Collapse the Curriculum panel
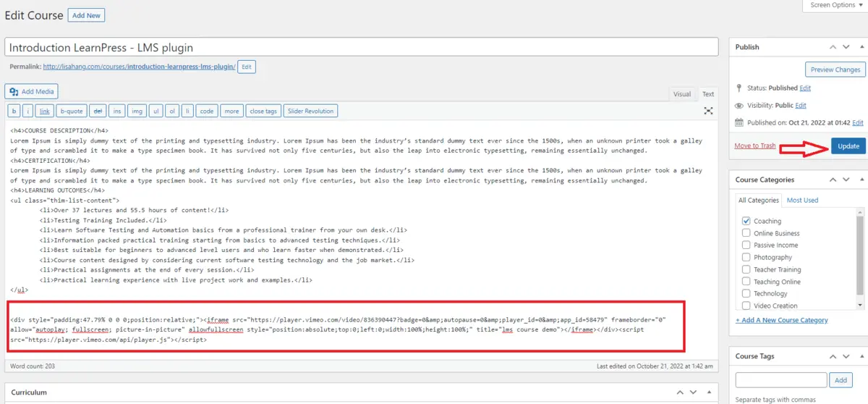The image size is (868, 404). point(707,392)
